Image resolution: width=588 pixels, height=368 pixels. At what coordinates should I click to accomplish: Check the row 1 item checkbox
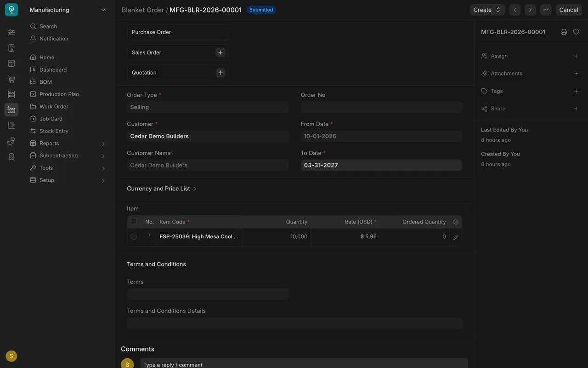(134, 237)
